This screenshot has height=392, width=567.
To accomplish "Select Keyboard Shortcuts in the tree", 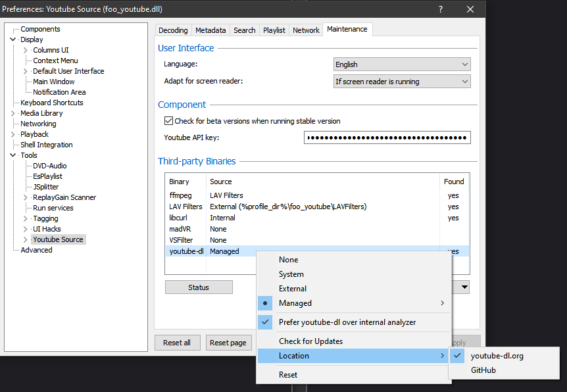I will pos(52,103).
